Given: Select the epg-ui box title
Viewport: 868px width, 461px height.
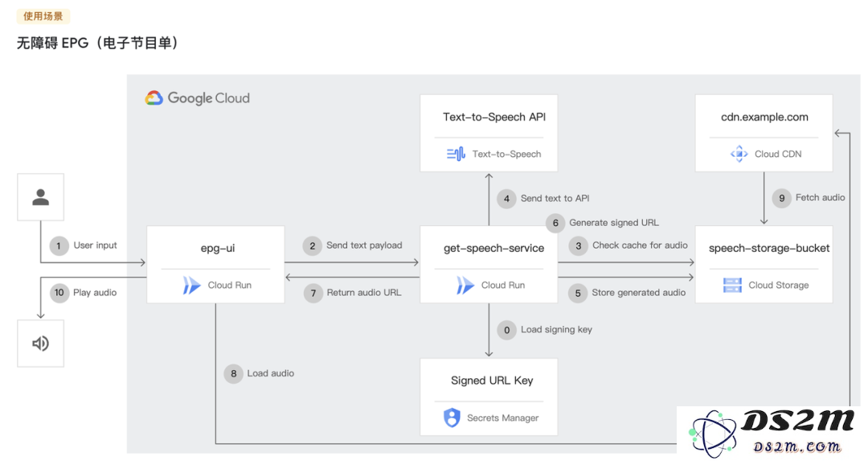Looking at the screenshot, I should click(x=218, y=249).
